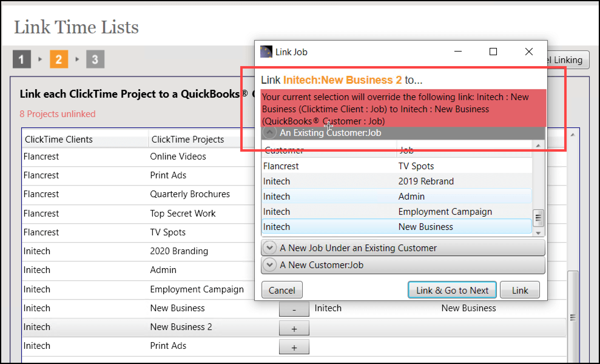Select Initech Employment Campaign job in dialog
This screenshot has width=600, height=364.
click(396, 211)
